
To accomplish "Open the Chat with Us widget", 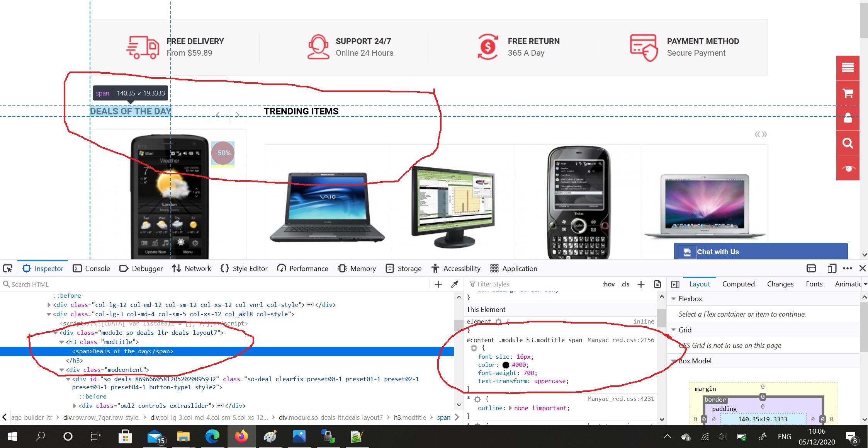I will click(x=761, y=252).
